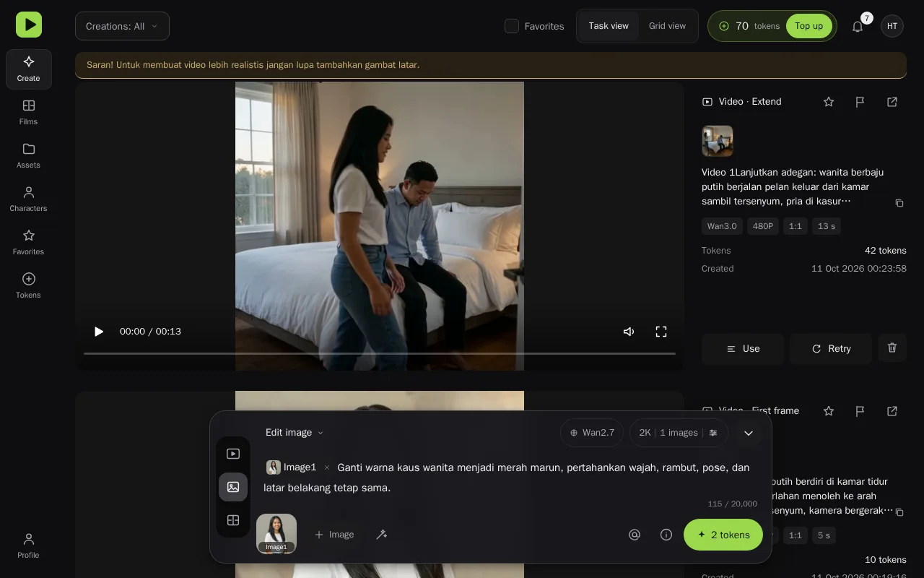The height and width of the screenshot is (578, 924).
Task: Switch to Grid view
Action: 667,26
